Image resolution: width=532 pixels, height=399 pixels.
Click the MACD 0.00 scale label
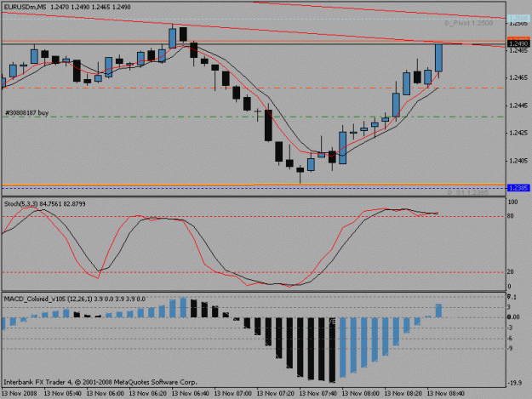[513, 317]
